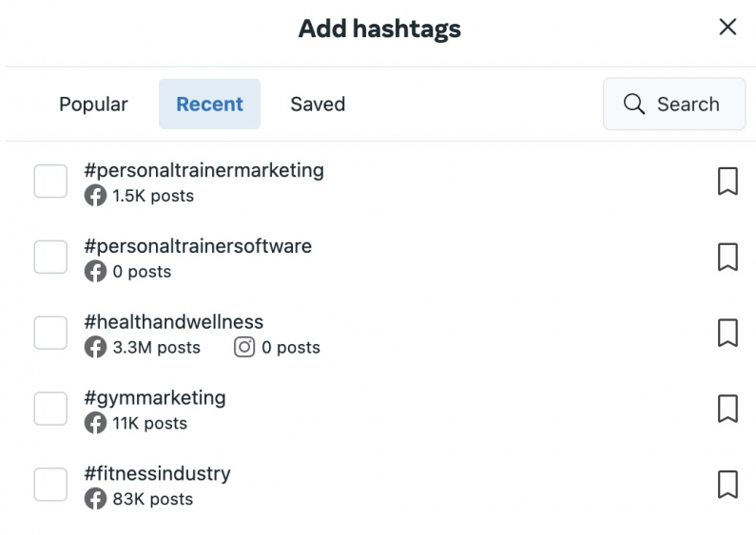Tick the #personaltrainersoftware checkbox

(50, 258)
